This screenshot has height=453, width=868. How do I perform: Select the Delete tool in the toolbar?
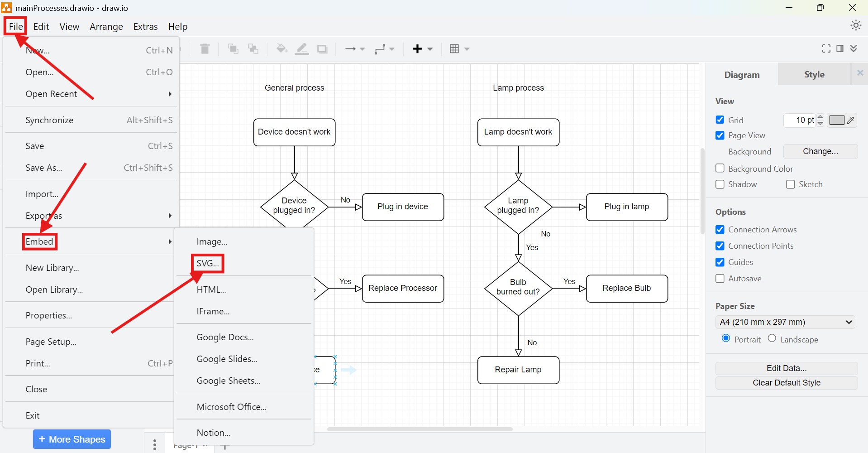tap(205, 49)
